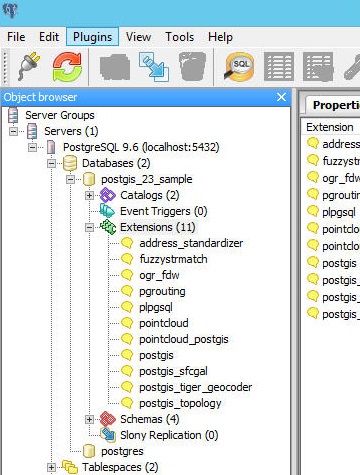Select plpgsql extension in tree
The width and height of the screenshot is (360, 475).
[x=156, y=307]
